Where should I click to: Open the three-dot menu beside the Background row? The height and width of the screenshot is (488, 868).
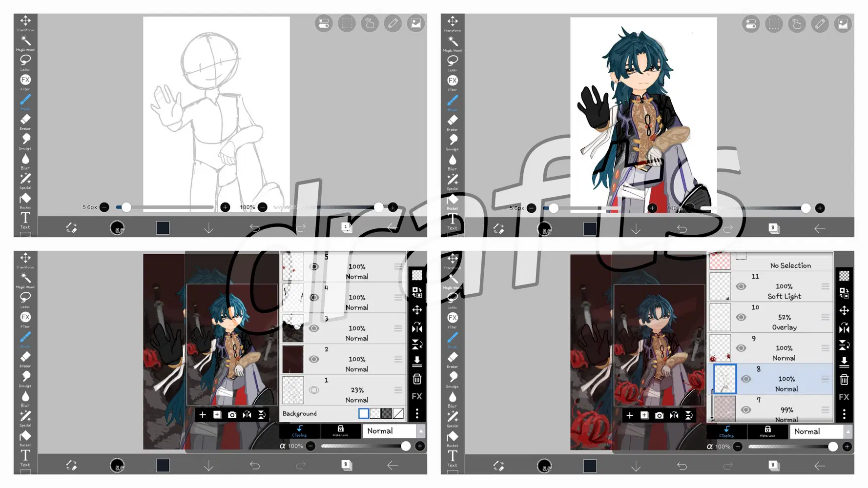417,414
